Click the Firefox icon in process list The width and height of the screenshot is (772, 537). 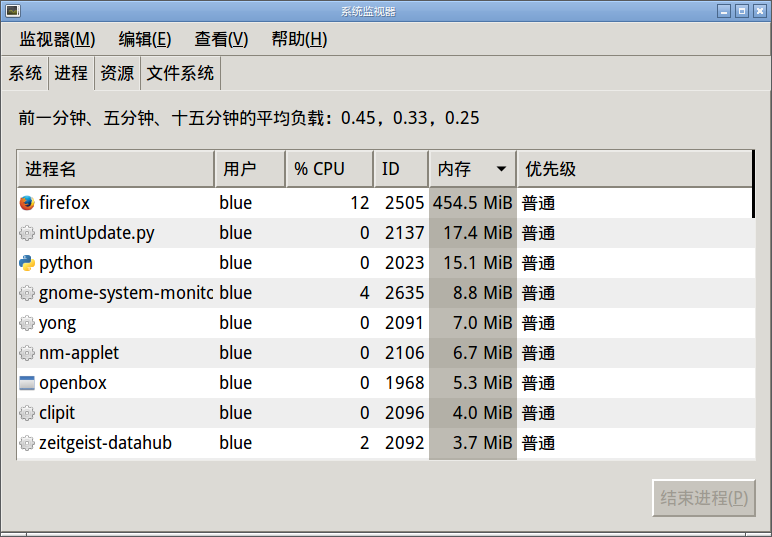click(x=27, y=203)
